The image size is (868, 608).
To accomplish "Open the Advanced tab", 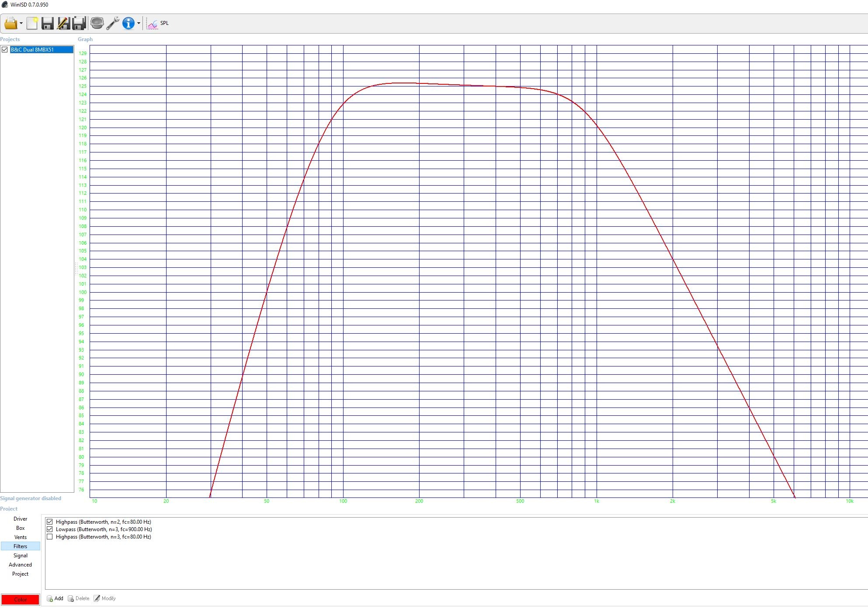I will tap(21, 565).
